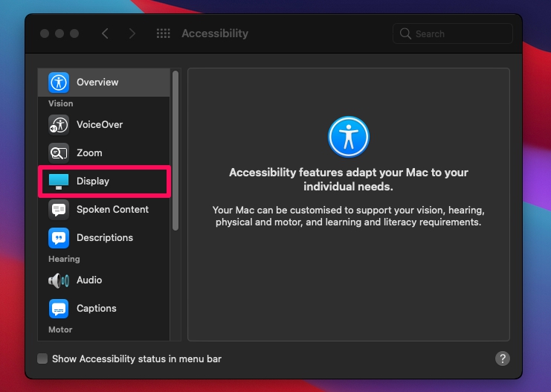Go forward with the right chevron
551x392 pixels.
(132, 33)
